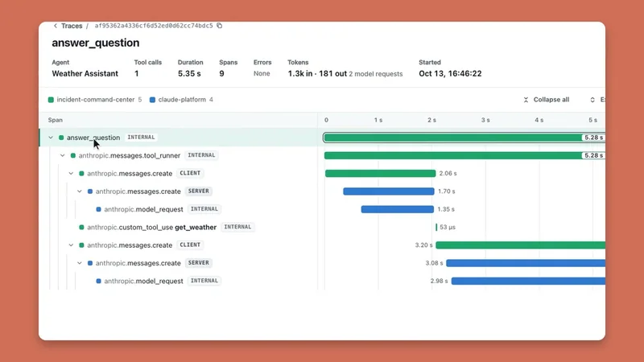Viewport: 644px width, 362px height.
Task: Click the CLIENT badge on first messages.create
Action: click(190, 173)
